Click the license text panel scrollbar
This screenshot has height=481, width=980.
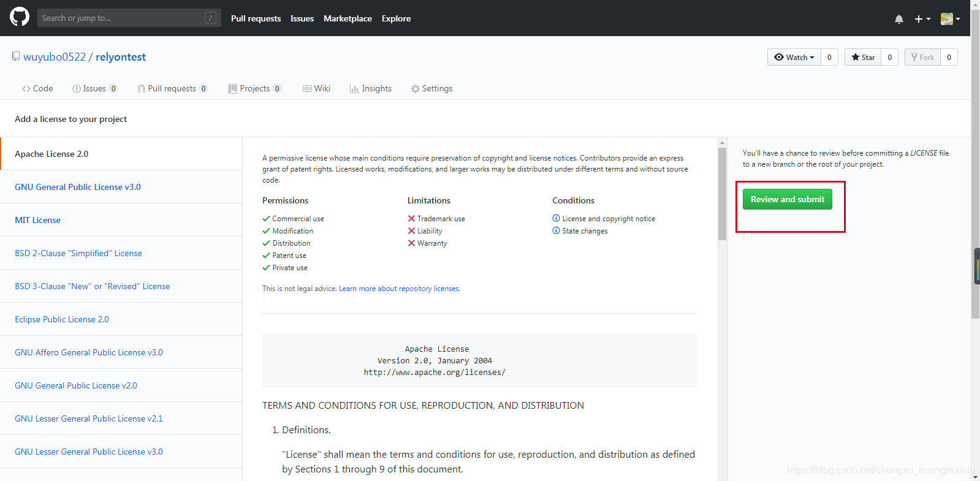pyautogui.click(x=722, y=194)
